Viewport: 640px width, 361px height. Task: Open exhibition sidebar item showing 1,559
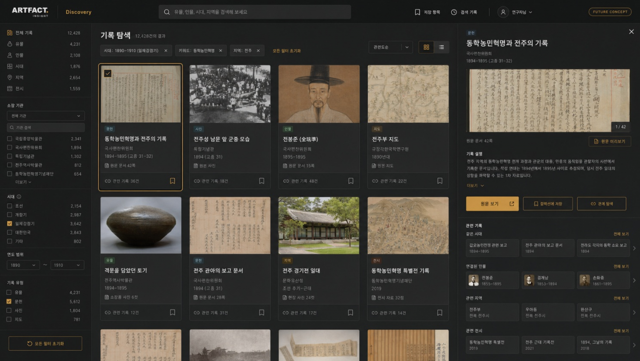click(44, 89)
